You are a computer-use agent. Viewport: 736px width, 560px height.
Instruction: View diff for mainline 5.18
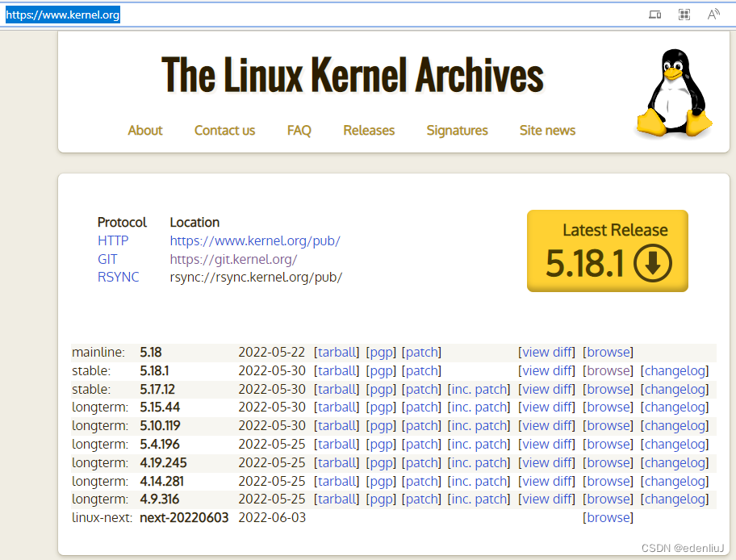(547, 352)
